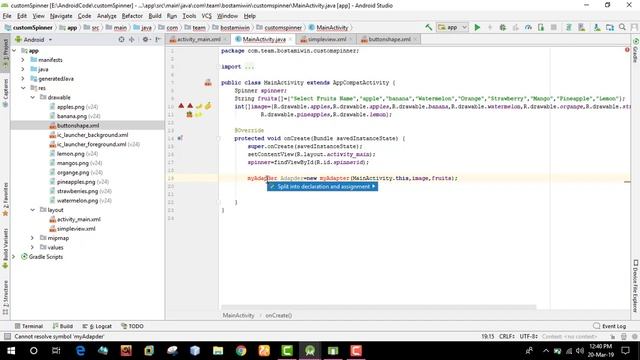Screen dimensions: 640x360
Task: Click the CRLF line separator status
Action: click(x=507, y=337)
